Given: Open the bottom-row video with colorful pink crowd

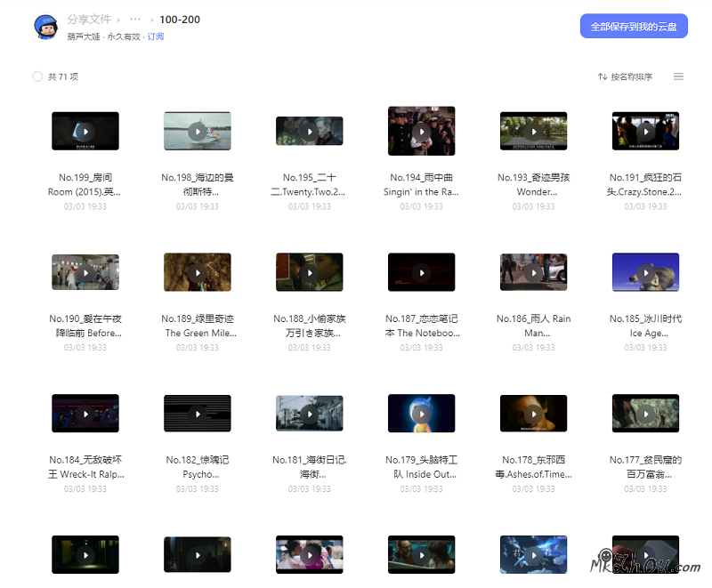Looking at the screenshot, I should [x=310, y=554].
